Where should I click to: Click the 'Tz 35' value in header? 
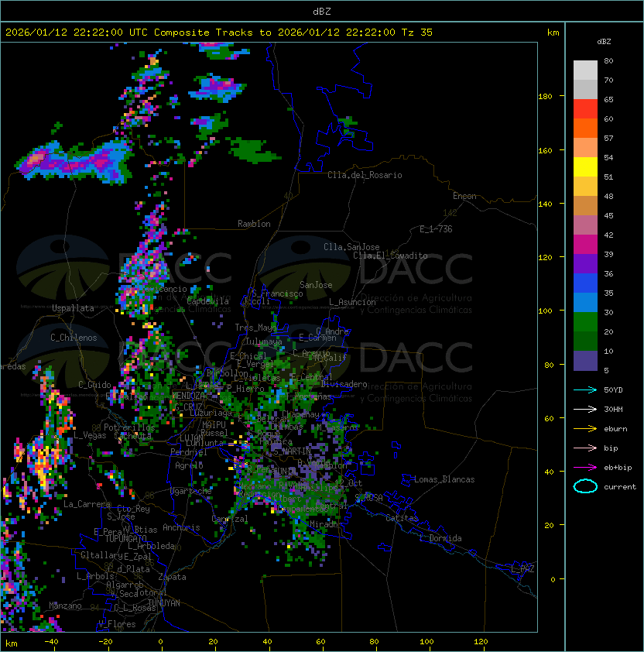coord(417,32)
